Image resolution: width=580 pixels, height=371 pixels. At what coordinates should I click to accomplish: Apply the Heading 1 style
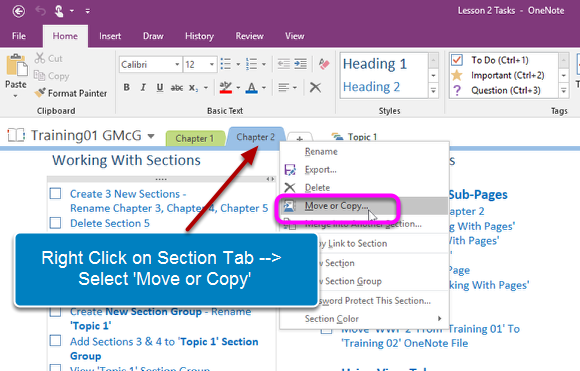pyautogui.click(x=375, y=64)
